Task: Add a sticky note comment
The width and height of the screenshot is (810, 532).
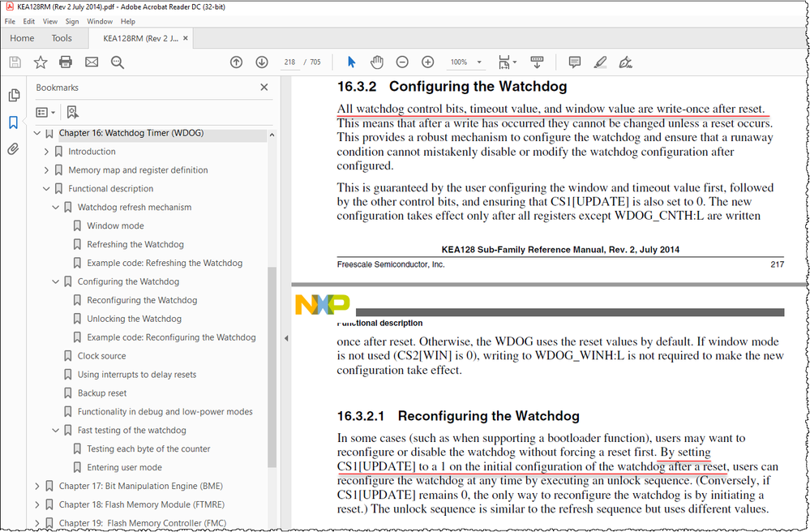Action: pos(574,62)
